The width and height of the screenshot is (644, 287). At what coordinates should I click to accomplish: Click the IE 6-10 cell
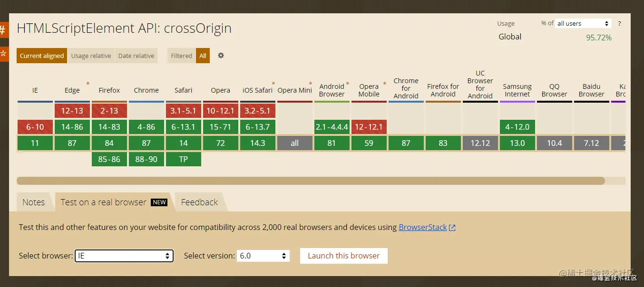pyautogui.click(x=35, y=127)
